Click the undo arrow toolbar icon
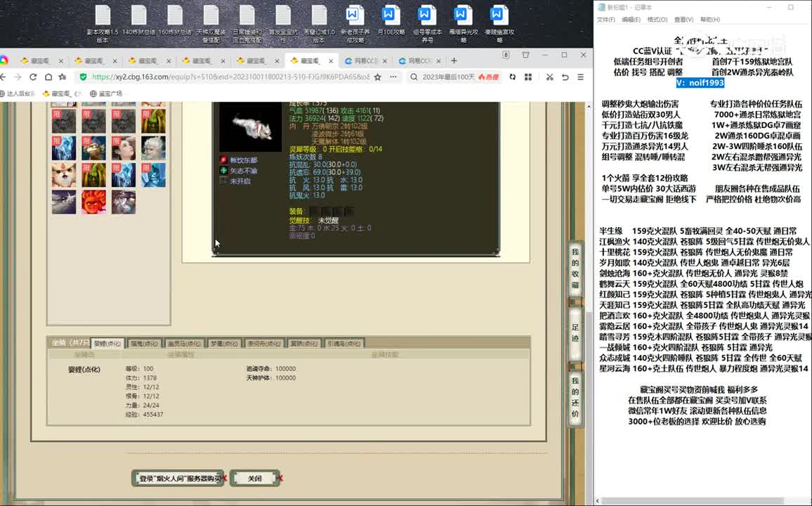The image size is (812, 506). [x=565, y=77]
